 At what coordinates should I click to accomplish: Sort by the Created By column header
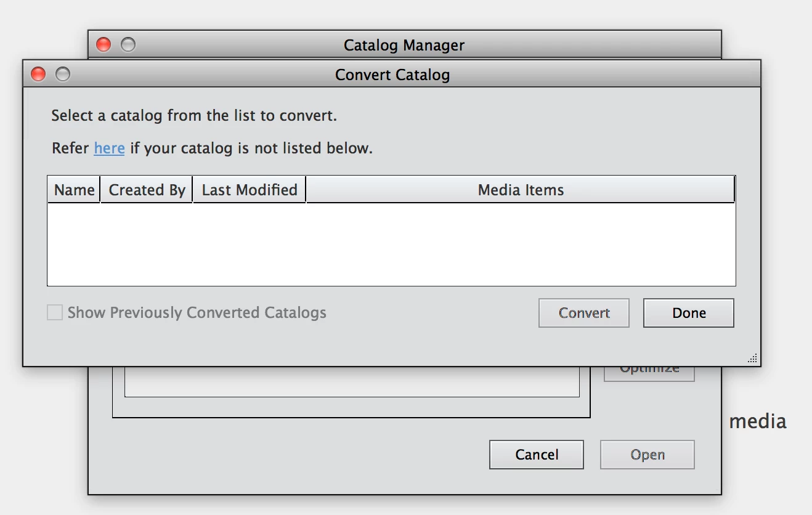pos(147,190)
